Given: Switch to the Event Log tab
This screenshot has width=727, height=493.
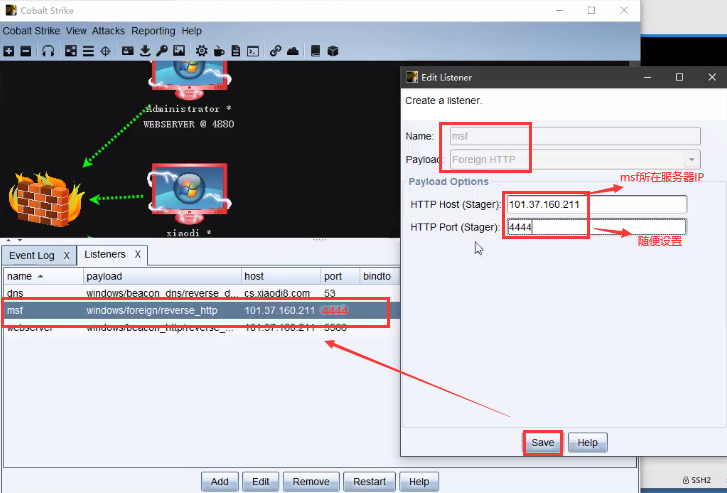Looking at the screenshot, I should [32, 255].
